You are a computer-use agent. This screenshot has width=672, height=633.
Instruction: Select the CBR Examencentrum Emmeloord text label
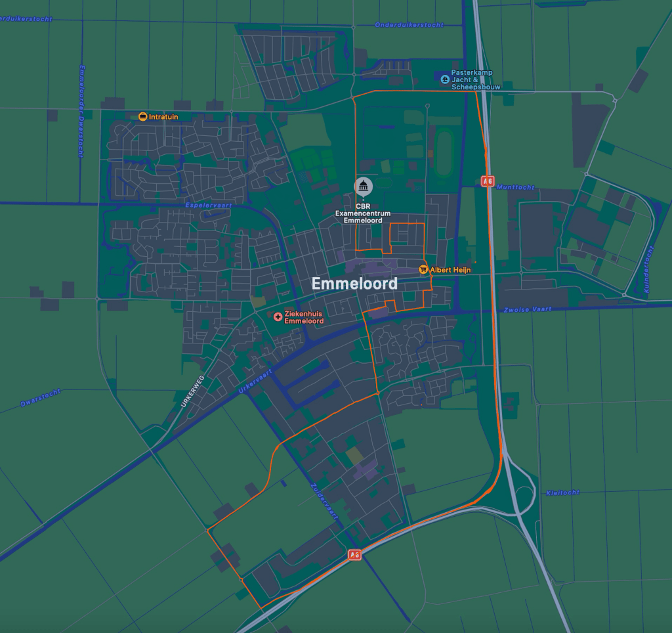363,213
